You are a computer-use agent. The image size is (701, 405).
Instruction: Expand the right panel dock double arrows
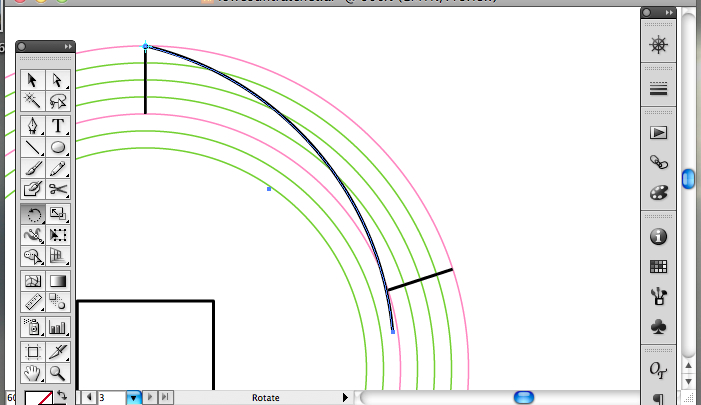[x=669, y=13]
